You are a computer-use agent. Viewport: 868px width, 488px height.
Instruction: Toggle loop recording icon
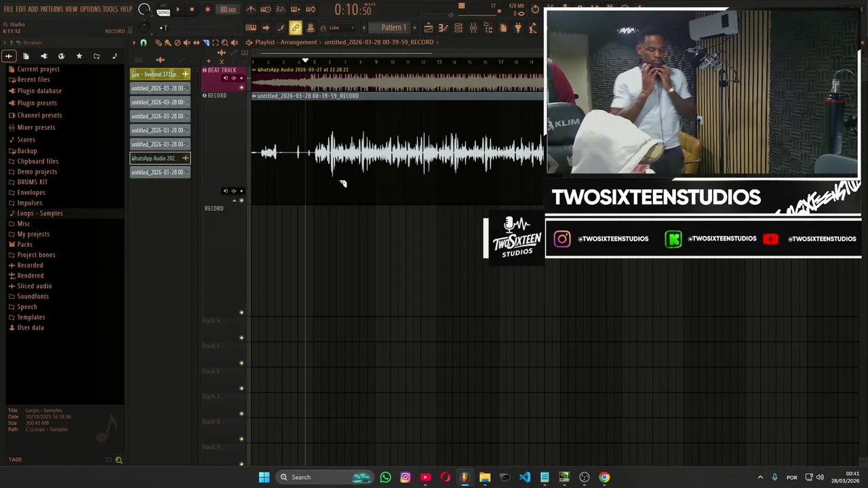coord(311,9)
